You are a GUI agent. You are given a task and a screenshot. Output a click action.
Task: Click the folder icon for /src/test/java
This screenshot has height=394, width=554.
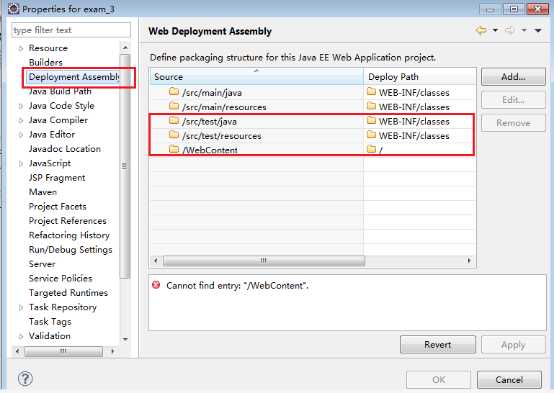tap(173, 121)
